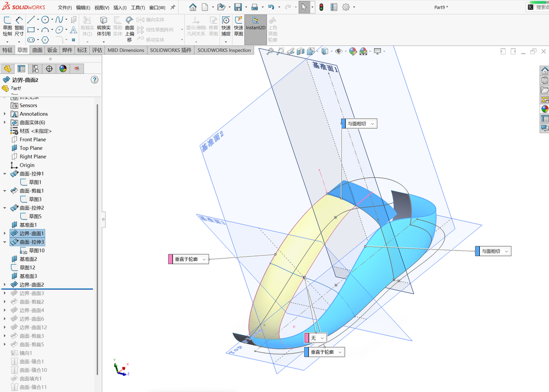This screenshot has height=392, width=549.
Task: Zoom to fit in the view toolbar
Action: (270, 51)
